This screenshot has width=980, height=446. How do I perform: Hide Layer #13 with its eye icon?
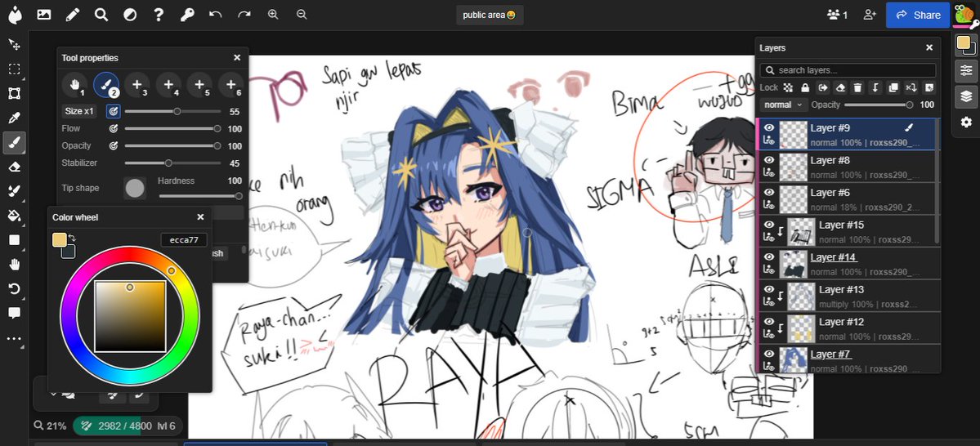[x=769, y=290]
